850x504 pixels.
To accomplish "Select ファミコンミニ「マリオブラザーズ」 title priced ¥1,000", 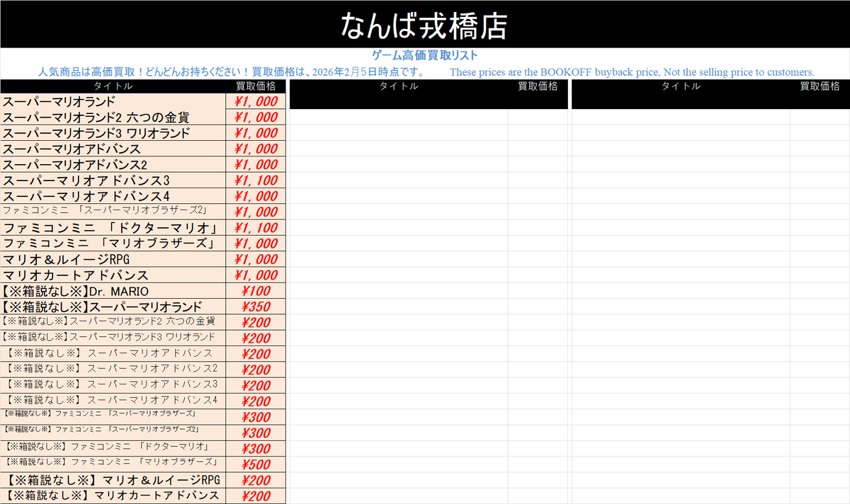I will coord(113,244).
